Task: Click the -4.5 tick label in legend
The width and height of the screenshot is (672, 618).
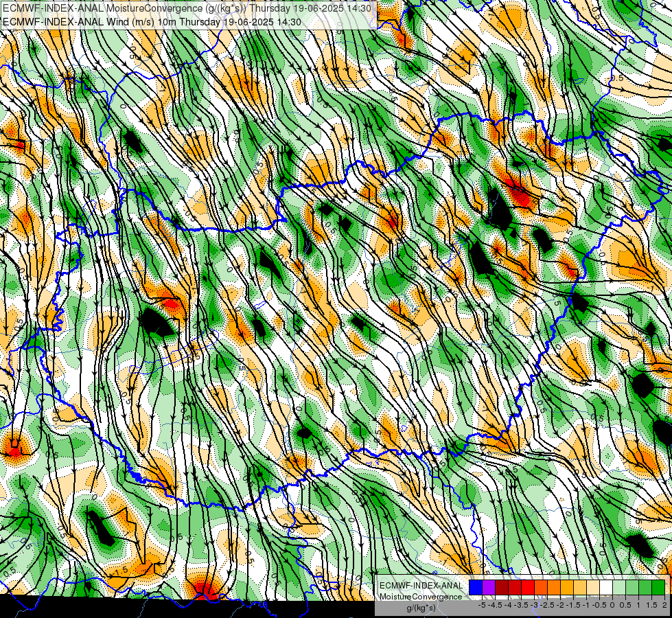Action: (496, 605)
